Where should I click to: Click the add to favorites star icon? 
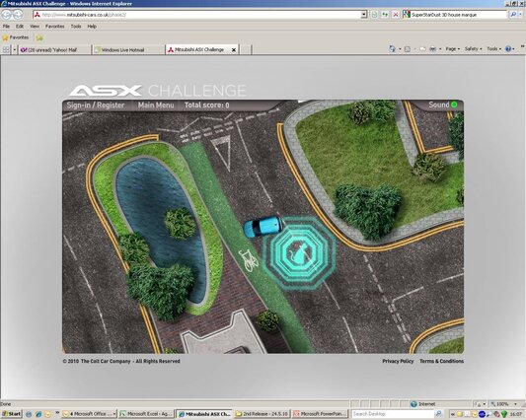(x=39, y=37)
